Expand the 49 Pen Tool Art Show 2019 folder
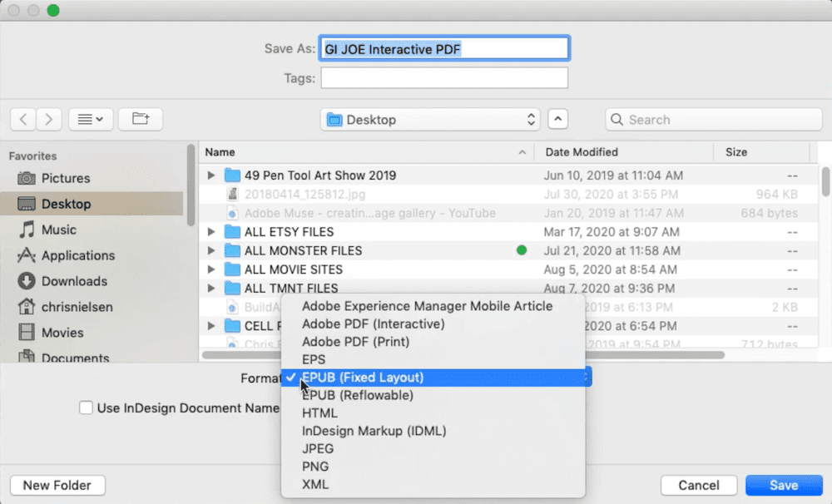Image resolution: width=832 pixels, height=504 pixels. point(211,175)
